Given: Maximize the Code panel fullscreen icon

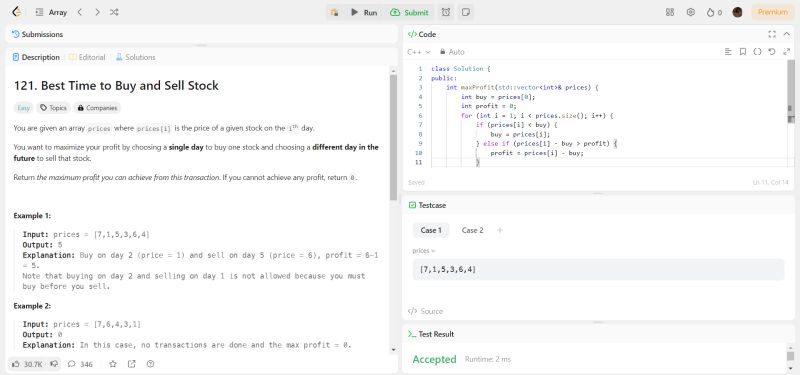Looking at the screenshot, I should 772,34.
